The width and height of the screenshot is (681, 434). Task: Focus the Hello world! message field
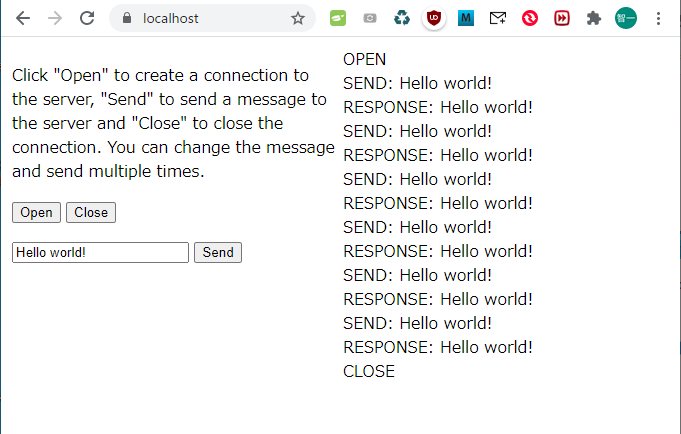point(100,253)
